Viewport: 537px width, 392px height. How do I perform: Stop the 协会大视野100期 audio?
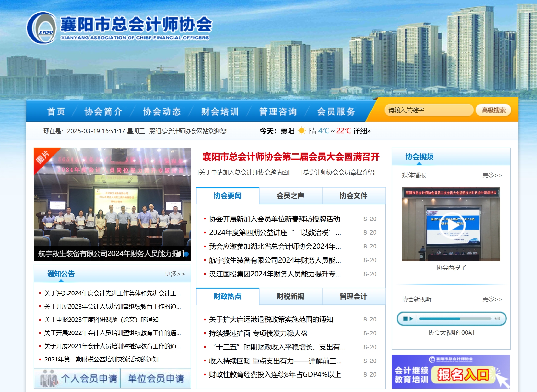pyautogui.click(x=405, y=319)
